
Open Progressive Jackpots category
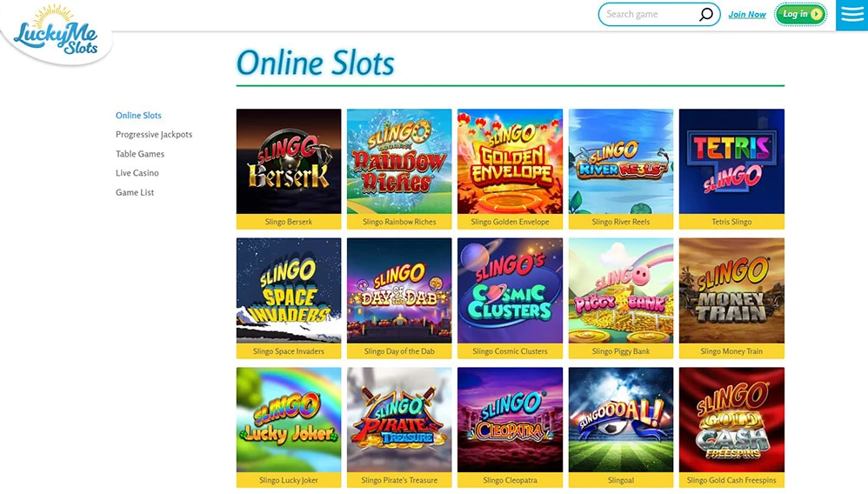click(x=154, y=135)
